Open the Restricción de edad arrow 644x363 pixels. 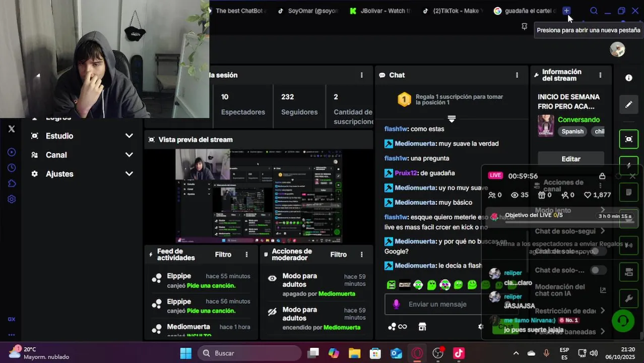click(x=603, y=311)
